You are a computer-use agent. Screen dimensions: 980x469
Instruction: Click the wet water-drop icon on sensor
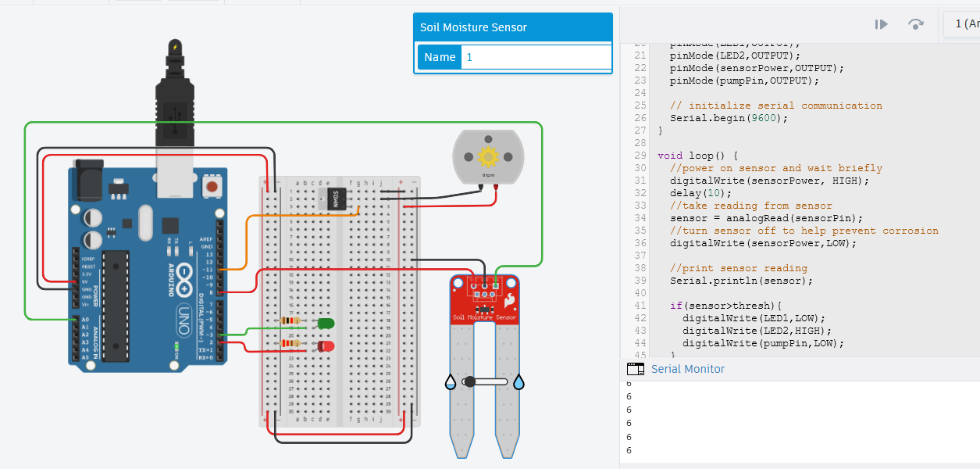[x=519, y=382]
